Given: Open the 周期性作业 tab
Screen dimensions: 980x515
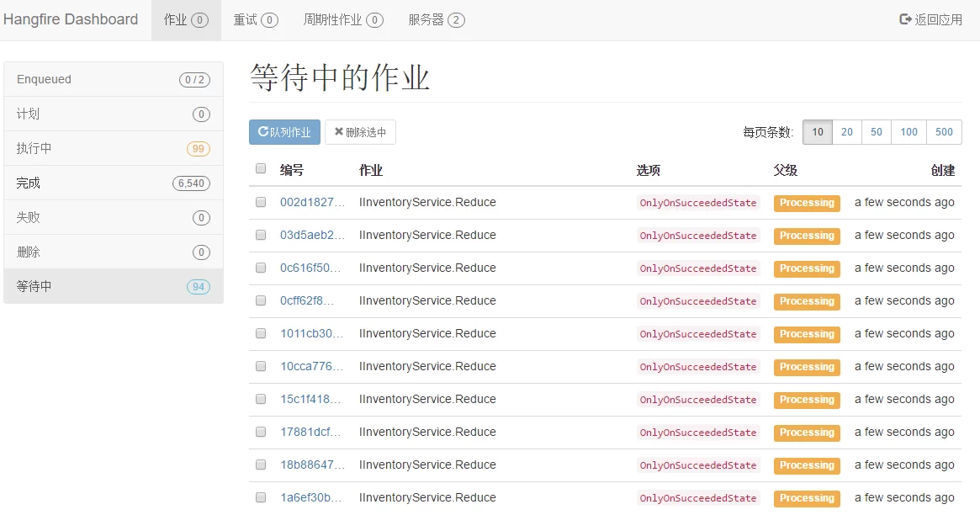Looking at the screenshot, I should [x=344, y=19].
